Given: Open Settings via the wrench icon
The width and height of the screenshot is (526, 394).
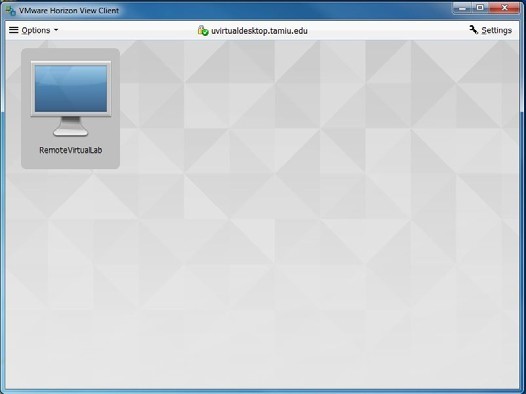Looking at the screenshot, I should (x=474, y=30).
